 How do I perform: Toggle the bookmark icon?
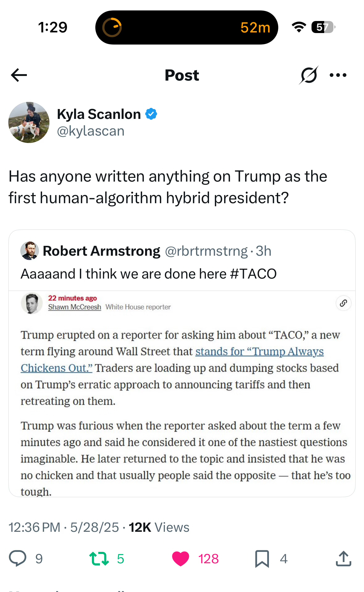point(262,558)
